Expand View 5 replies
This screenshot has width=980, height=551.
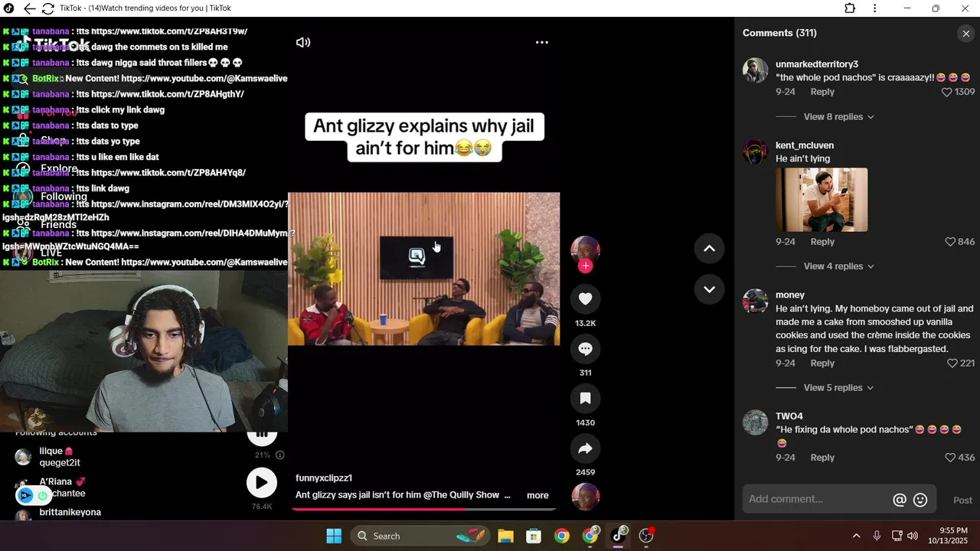click(x=839, y=388)
